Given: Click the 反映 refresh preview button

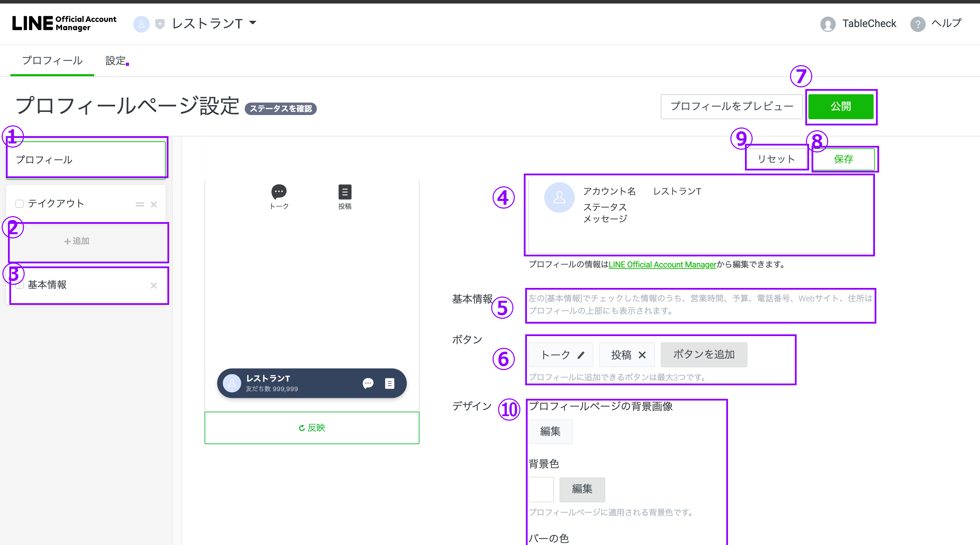Looking at the screenshot, I should pyautogui.click(x=312, y=428).
